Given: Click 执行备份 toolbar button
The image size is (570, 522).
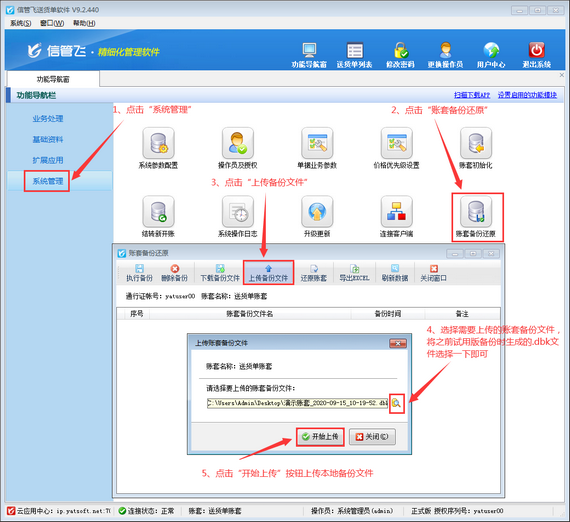Looking at the screenshot, I should coord(139,273).
